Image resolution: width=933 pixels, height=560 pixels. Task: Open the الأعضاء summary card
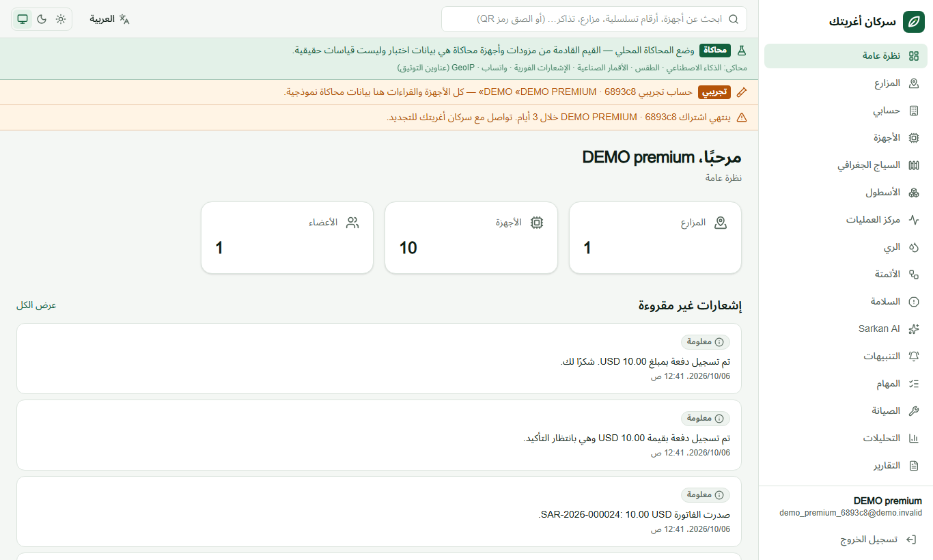click(x=287, y=238)
